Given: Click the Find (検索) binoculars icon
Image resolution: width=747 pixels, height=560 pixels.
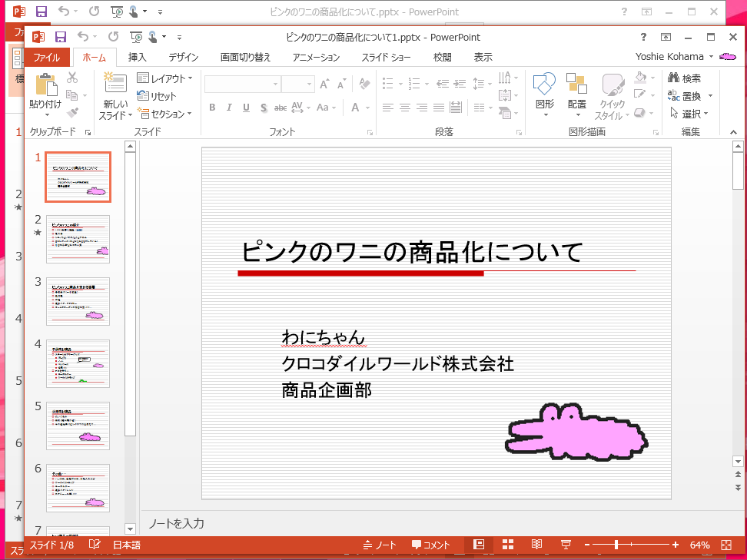Looking at the screenshot, I should [674, 78].
